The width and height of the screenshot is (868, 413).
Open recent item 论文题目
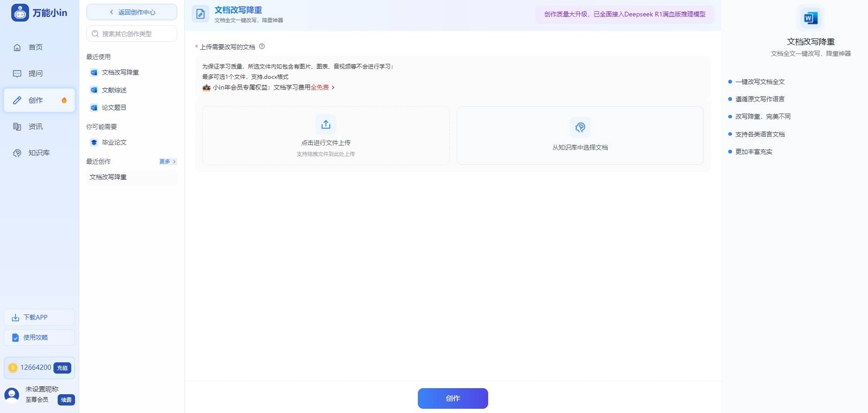[132, 107]
